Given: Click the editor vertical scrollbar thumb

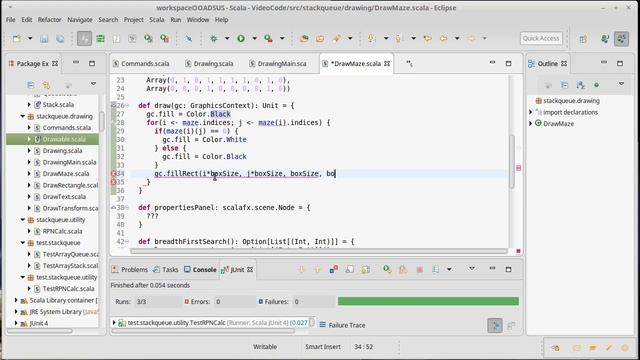Looking at the screenshot, I should point(511,161).
